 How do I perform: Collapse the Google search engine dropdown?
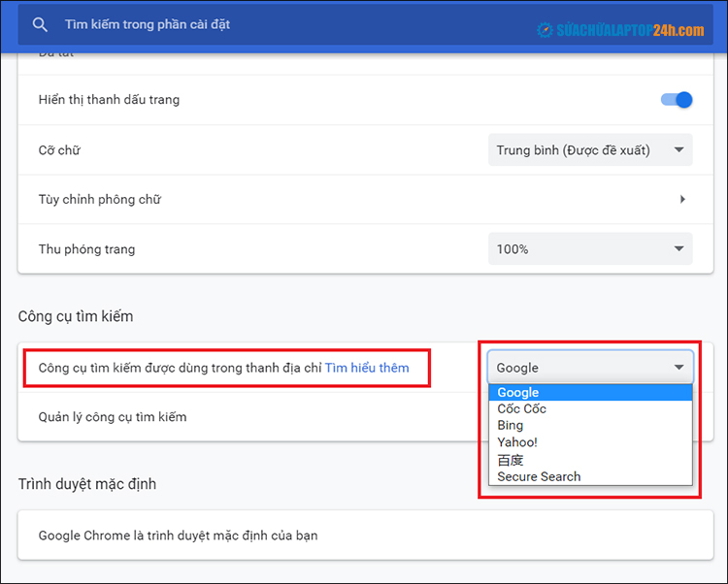(x=590, y=368)
